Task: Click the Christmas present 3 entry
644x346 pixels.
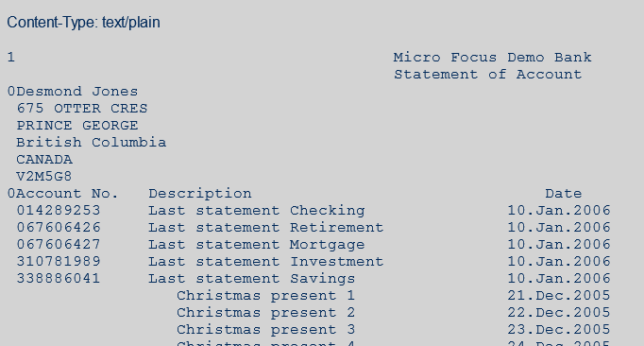Action: (x=265, y=330)
